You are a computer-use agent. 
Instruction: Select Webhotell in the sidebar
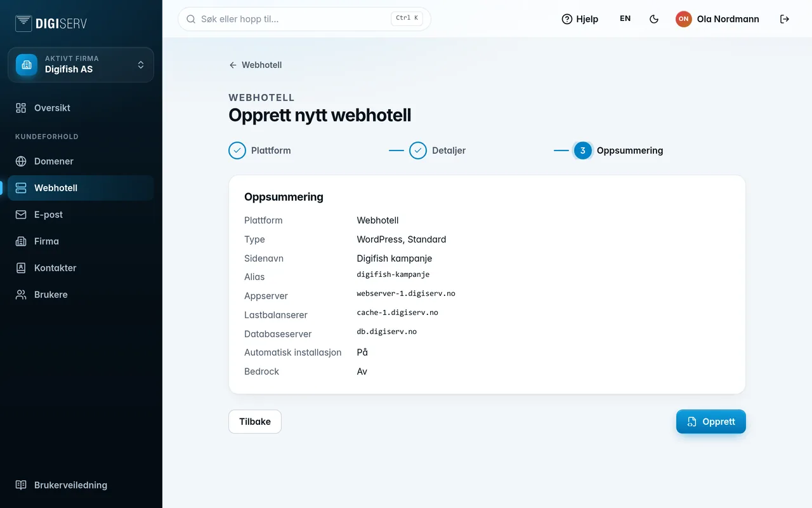pos(81,188)
